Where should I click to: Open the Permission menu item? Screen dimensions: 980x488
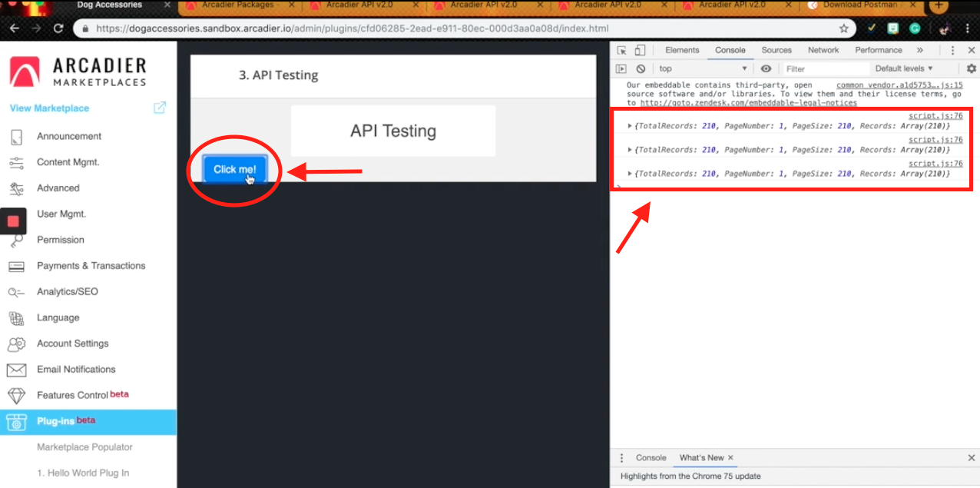coord(61,240)
